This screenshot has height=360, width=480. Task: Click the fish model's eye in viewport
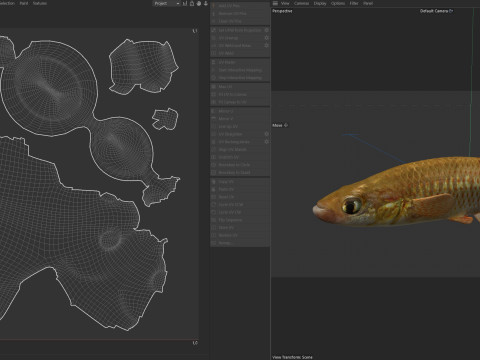[352, 205]
